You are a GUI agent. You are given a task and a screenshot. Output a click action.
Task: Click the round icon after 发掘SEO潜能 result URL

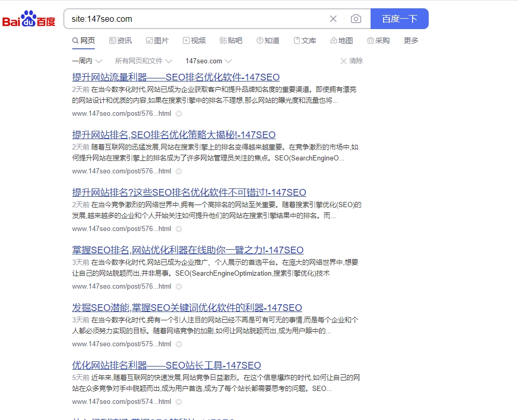[x=179, y=344]
